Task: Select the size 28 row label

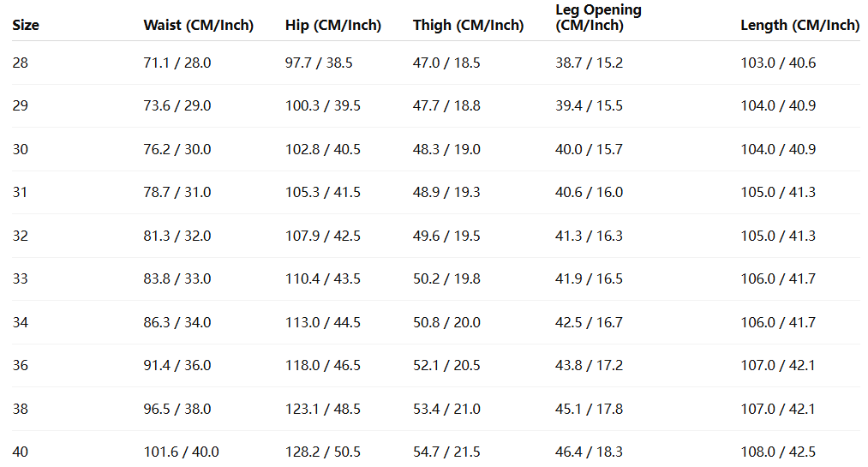Action: click(21, 63)
